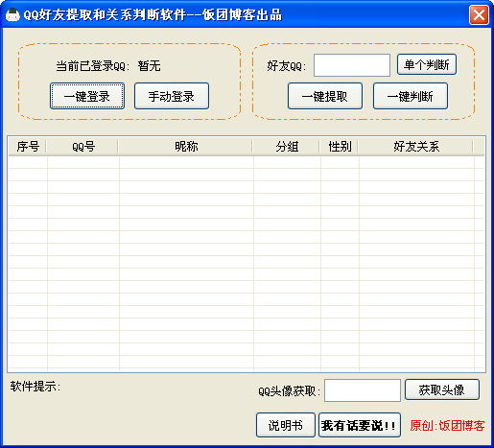Click the QQ号 column header
494x448 pixels.
point(82,147)
